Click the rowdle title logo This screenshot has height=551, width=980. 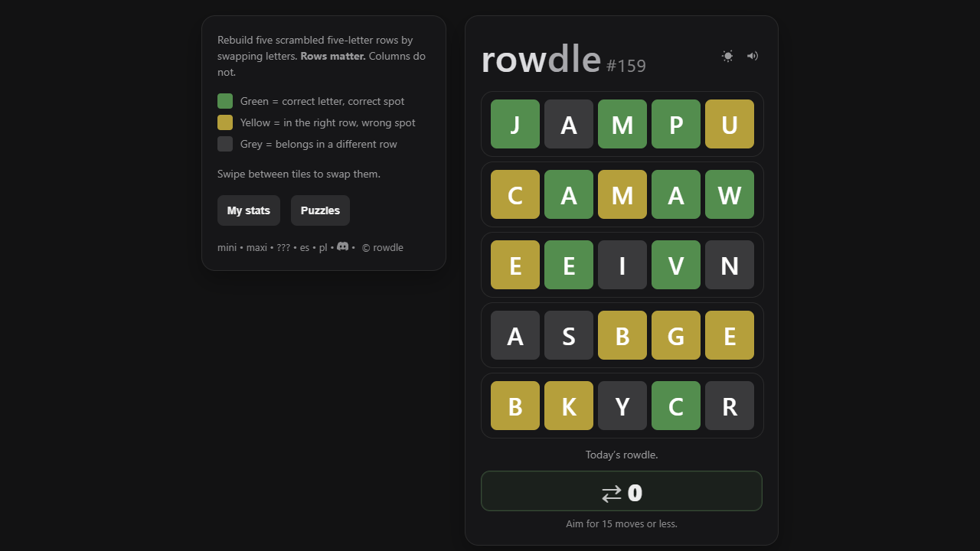pyautogui.click(x=541, y=59)
